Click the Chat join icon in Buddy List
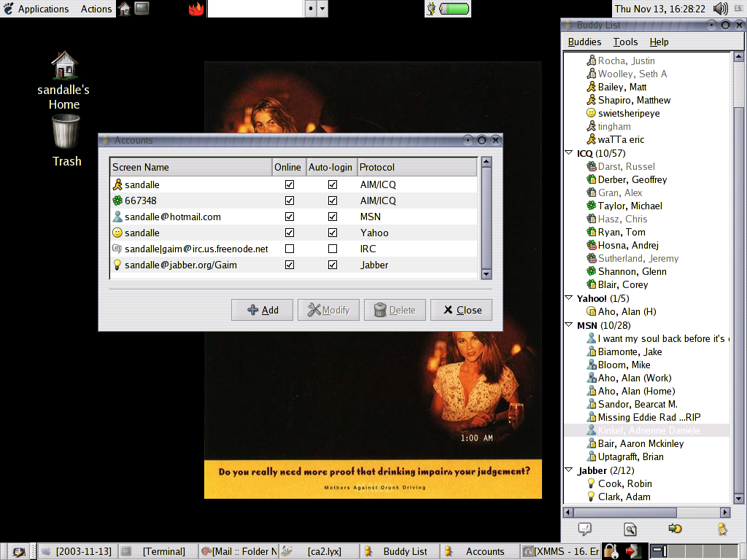This screenshot has width=747, height=560. (675, 529)
